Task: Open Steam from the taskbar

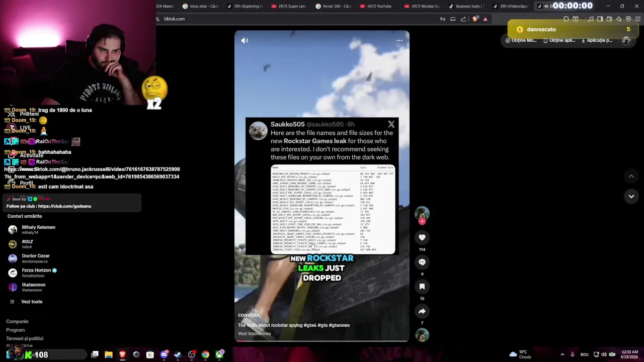Action: tap(178, 354)
